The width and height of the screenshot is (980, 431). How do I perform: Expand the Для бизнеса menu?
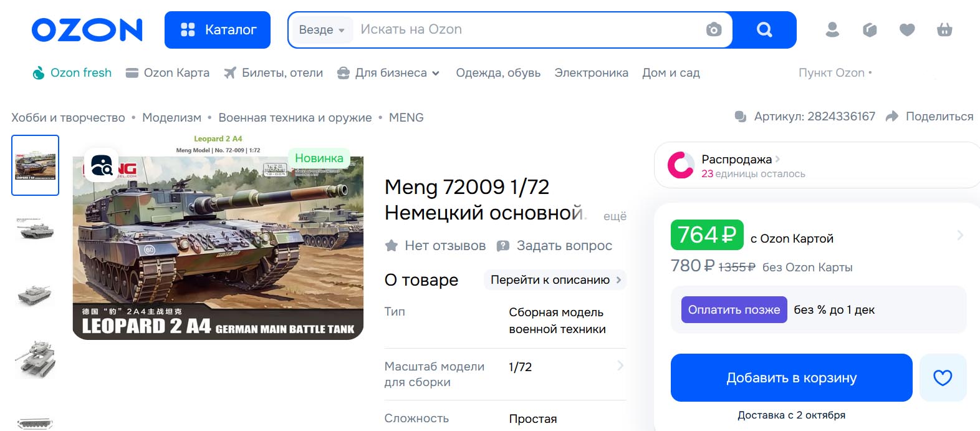pyautogui.click(x=388, y=73)
